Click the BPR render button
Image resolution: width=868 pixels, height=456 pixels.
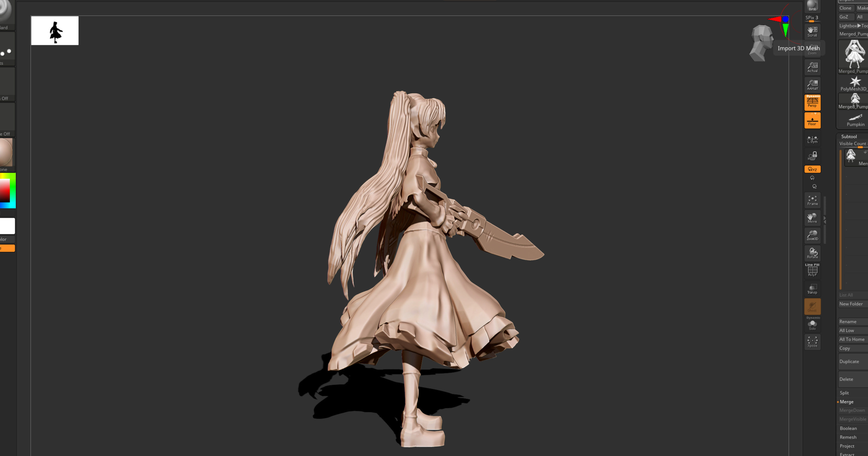pyautogui.click(x=812, y=6)
